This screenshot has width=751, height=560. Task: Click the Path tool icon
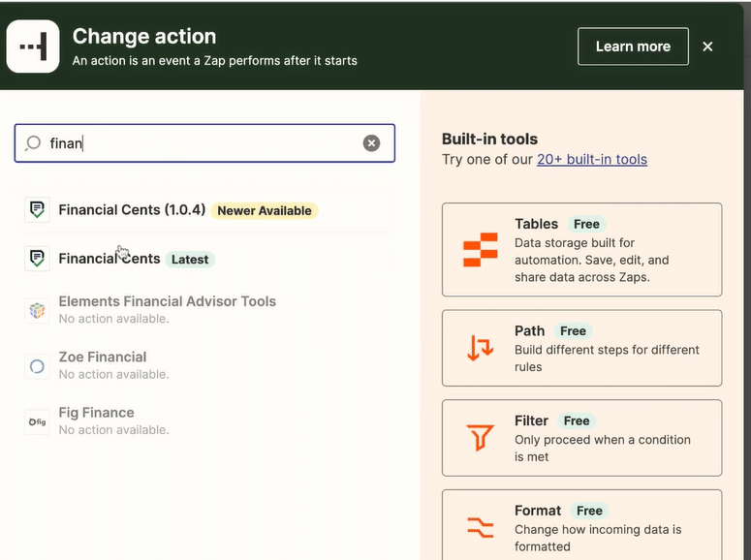click(x=480, y=348)
